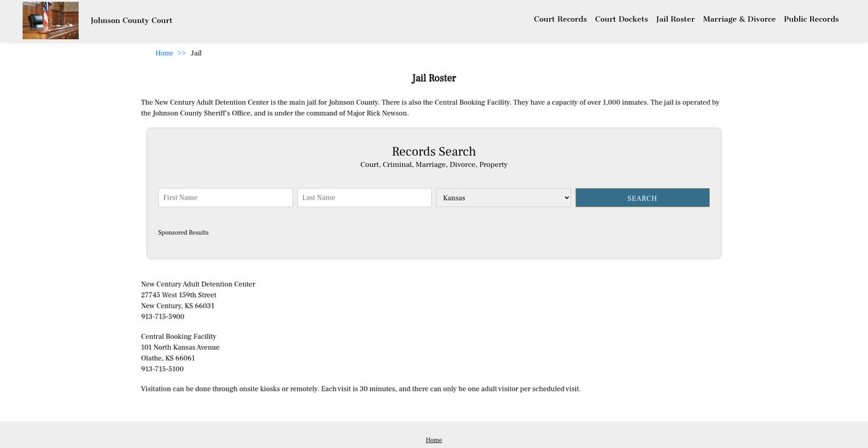Go to the Court Dockets navigation item
868x448 pixels.
[621, 20]
